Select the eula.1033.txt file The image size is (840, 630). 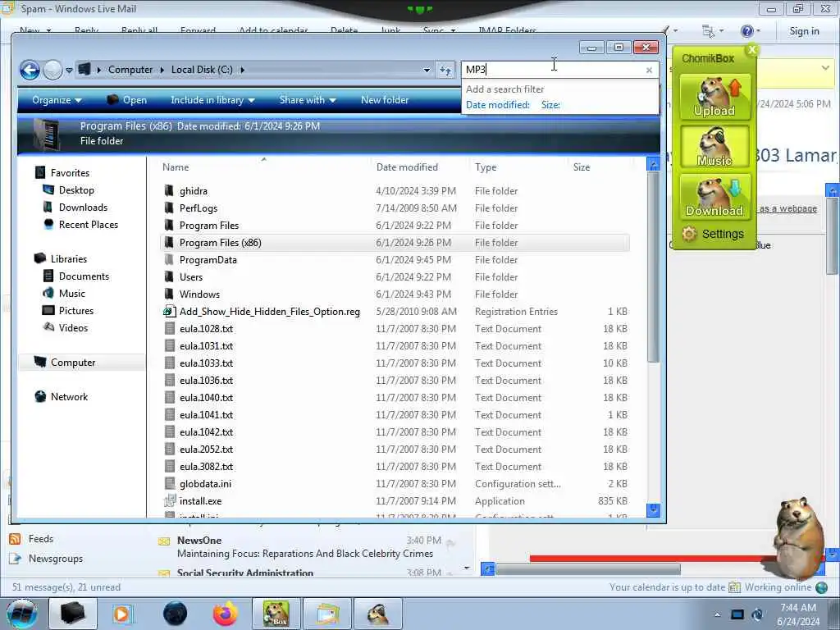pyautogui.click(x=206, y=363)
